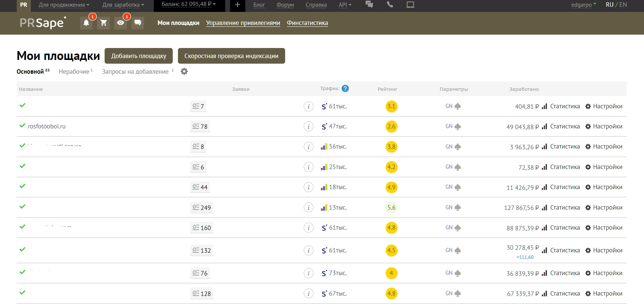Click green checkmark beside rosfotooboi.ru
This screenshot has width=644, height=306.
22,126
